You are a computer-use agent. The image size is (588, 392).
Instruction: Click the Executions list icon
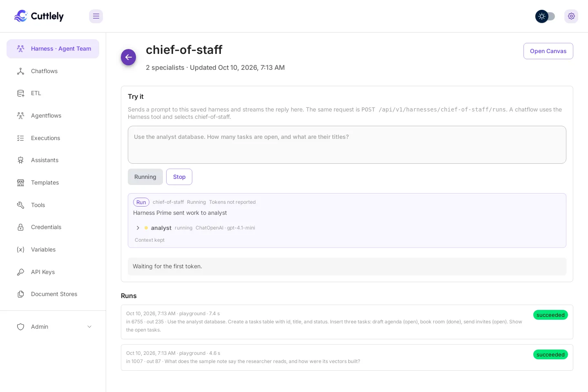20,138
